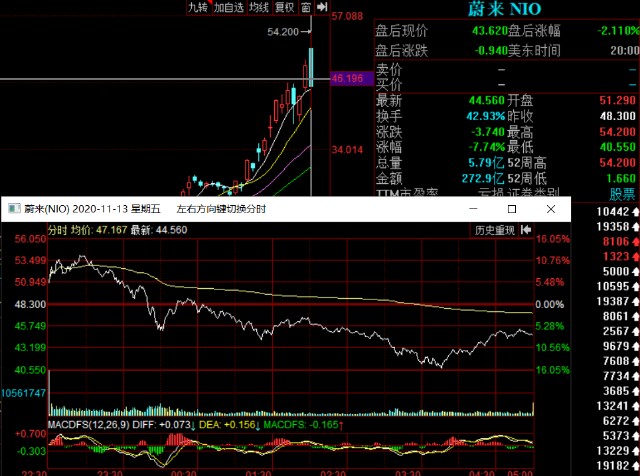
Task: Click the small icon beside 历史重现
Action: click(524, 230)
